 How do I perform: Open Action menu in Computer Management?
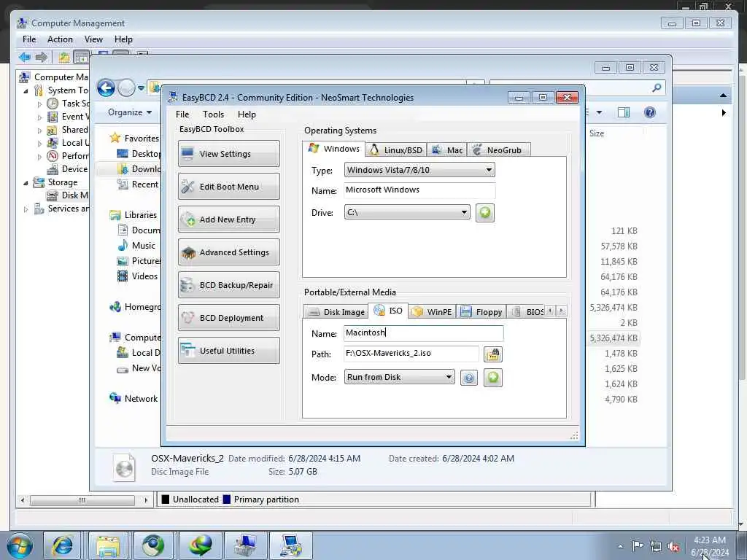(x=60, y=39)
